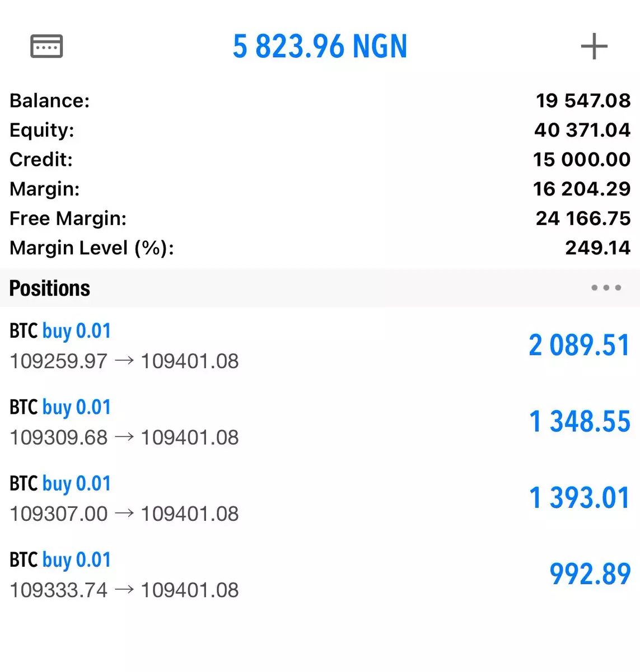Open the accounts card icon

point(46,46)
